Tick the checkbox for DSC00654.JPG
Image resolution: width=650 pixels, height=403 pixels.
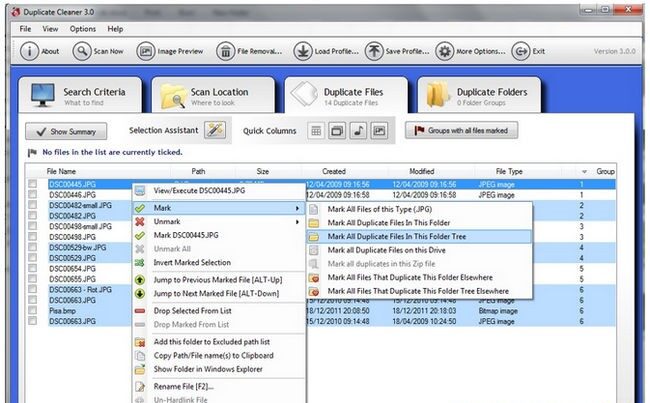pos(32,268)
